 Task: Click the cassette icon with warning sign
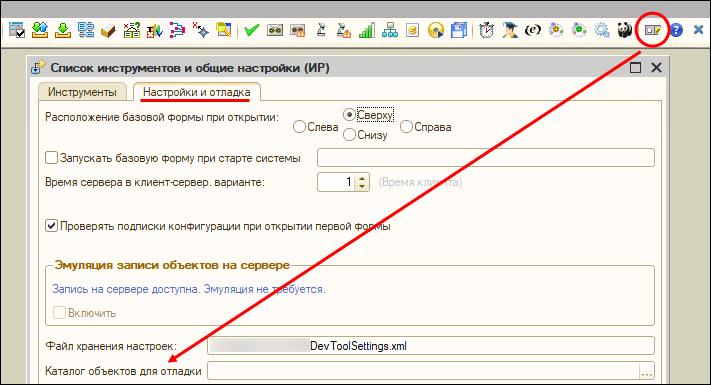point(297,30)
